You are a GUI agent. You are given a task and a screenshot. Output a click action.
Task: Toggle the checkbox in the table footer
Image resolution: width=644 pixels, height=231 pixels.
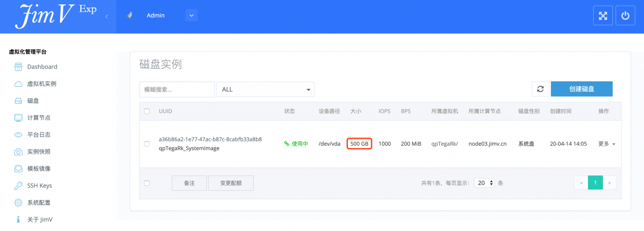147,183
